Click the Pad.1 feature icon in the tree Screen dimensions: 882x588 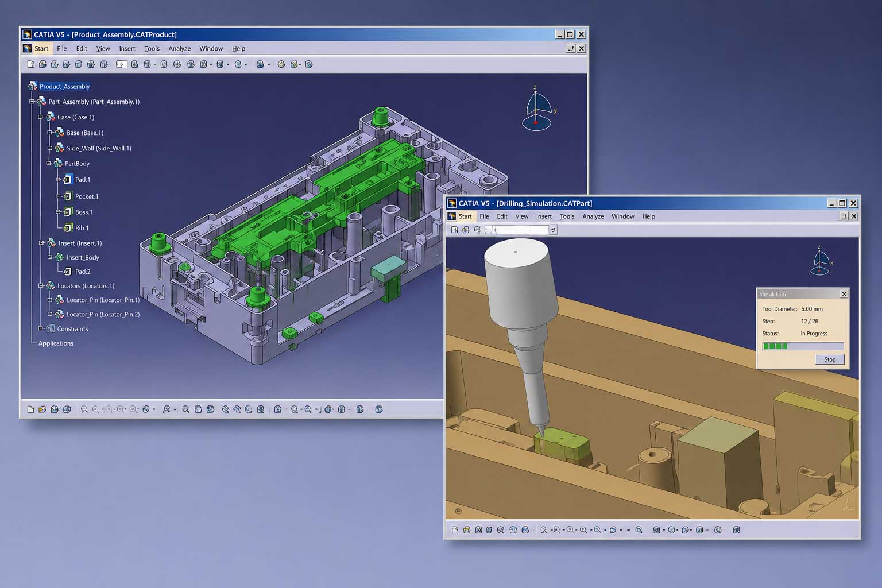[x=68, y=180]
